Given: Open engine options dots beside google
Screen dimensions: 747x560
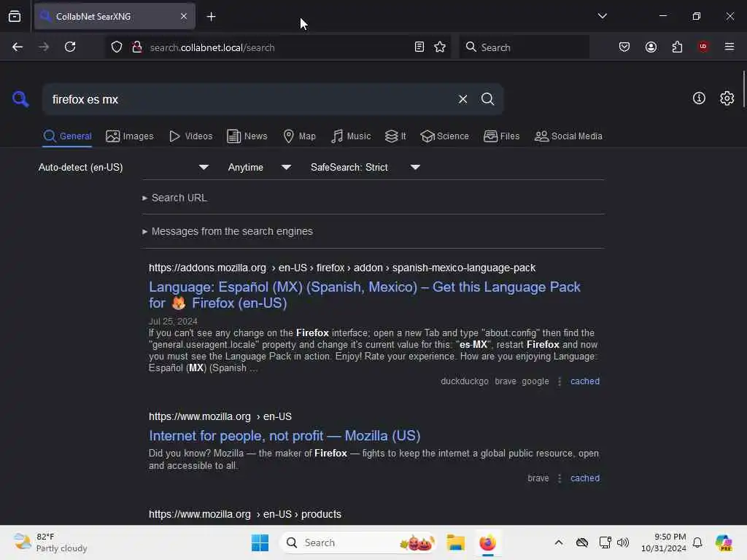Looking at the screenshot, I should pos(560,381).
